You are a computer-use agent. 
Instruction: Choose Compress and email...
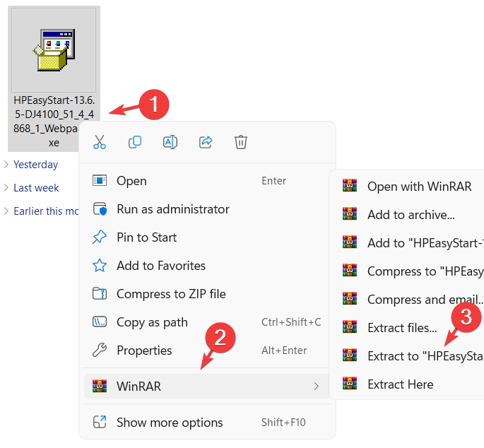click(408, 299)
